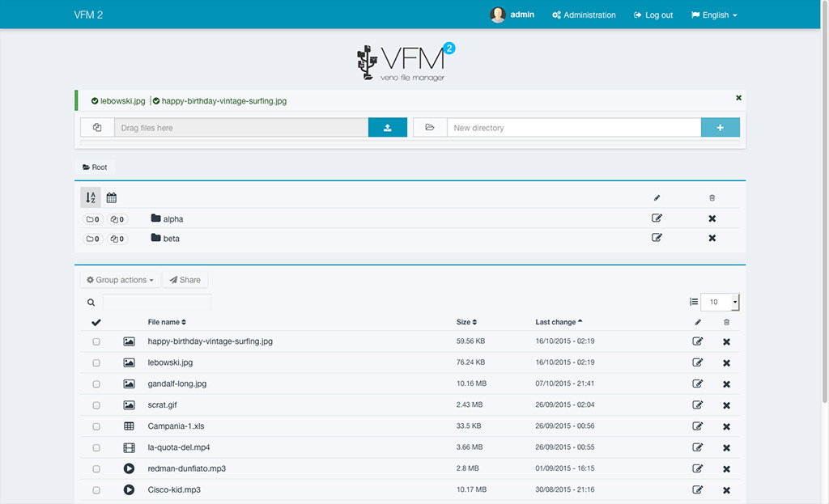Click the upload files button

click(x=387, y=128)
